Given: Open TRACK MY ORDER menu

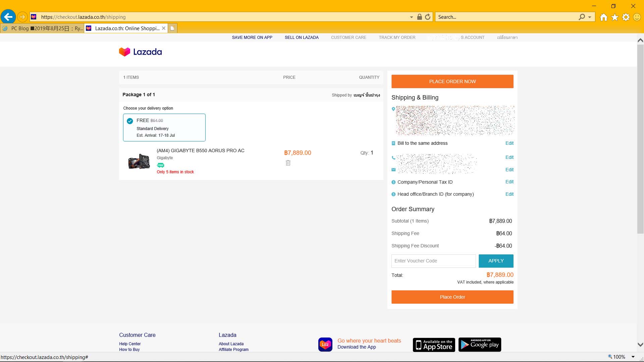Looking at the screenshot, I should [397, 38].
